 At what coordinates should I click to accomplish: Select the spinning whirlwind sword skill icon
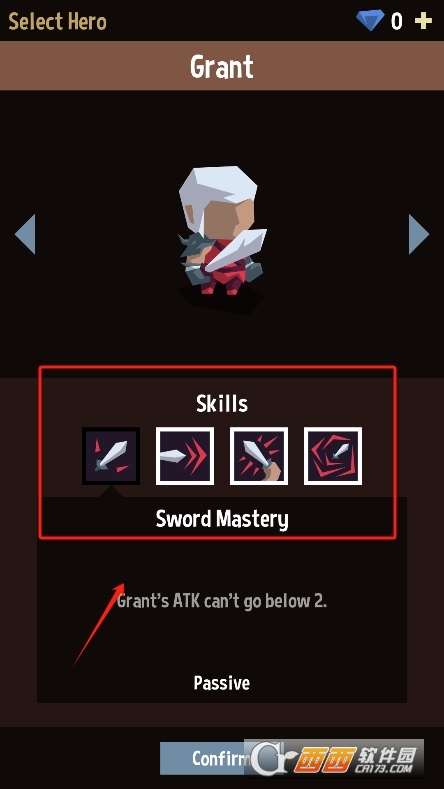pyautogui.click(x=333, y=456)
